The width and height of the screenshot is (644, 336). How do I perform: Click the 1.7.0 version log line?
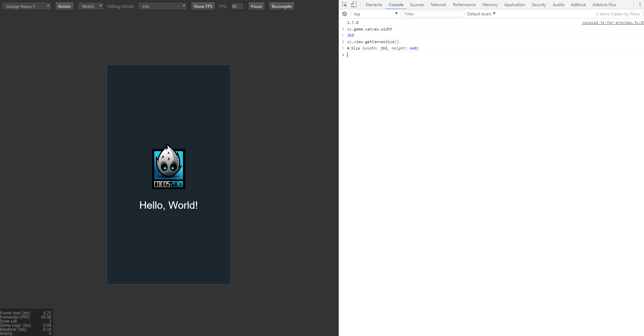pyautogui.click(x=353, y=23)
